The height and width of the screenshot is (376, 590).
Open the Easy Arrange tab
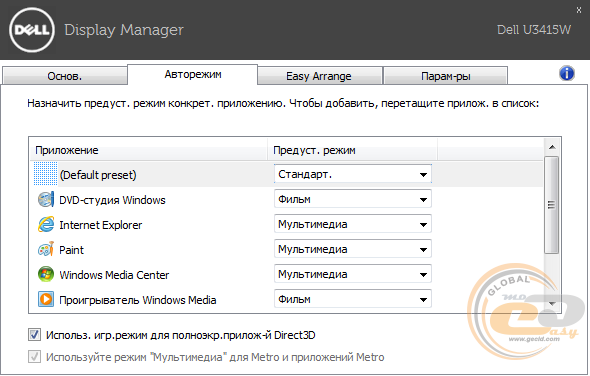tap(319, 76)
